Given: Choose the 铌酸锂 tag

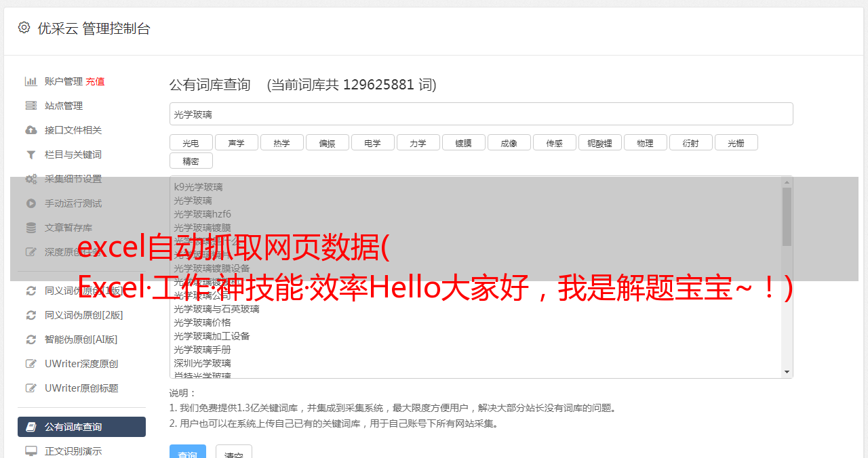Looking at the screenshot, I should 599,142.
